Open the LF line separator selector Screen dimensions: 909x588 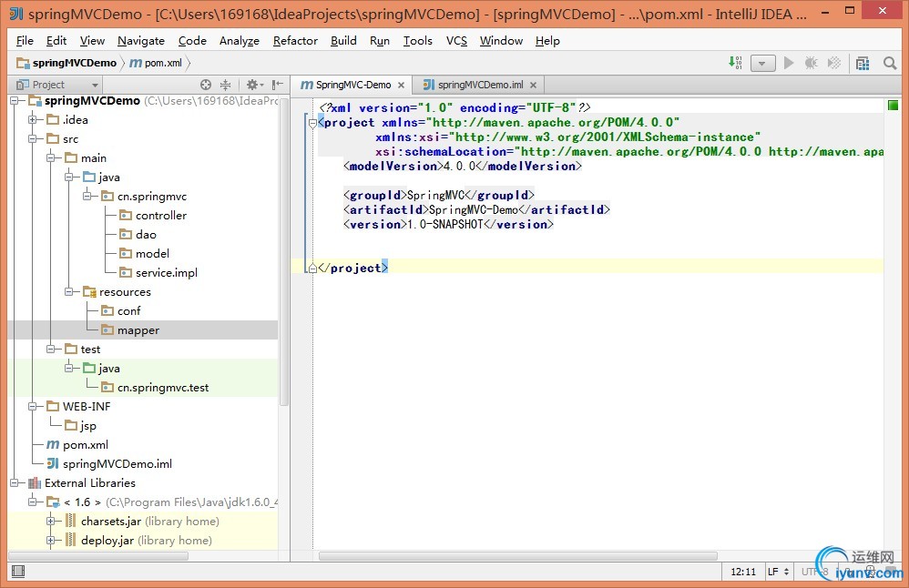pyautogui.click(x=778, y=572)
